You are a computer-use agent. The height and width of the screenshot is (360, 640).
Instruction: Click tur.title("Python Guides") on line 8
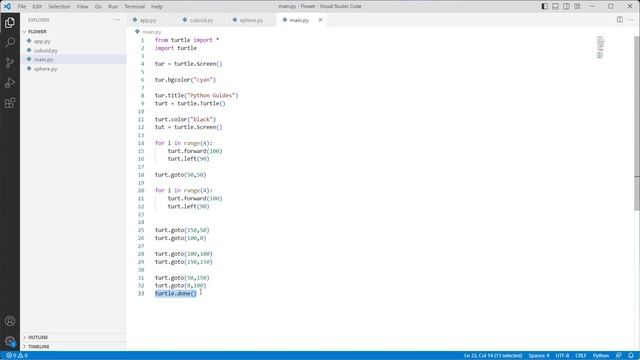tap(196, 96)
